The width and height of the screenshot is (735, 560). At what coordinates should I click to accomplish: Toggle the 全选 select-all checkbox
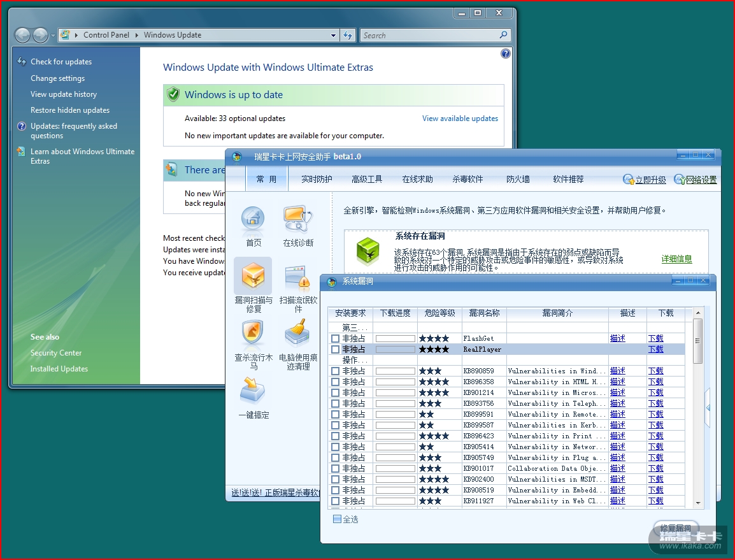337,519
